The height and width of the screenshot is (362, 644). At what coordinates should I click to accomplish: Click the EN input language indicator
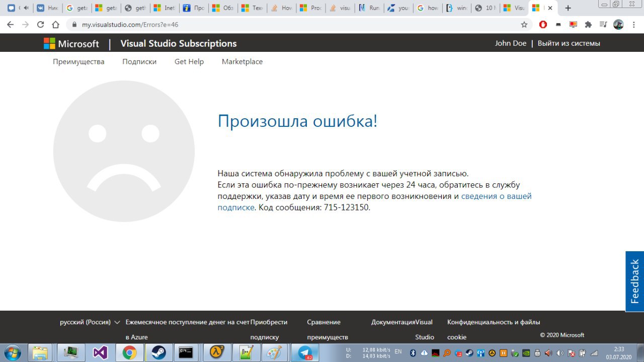point(398,351)
